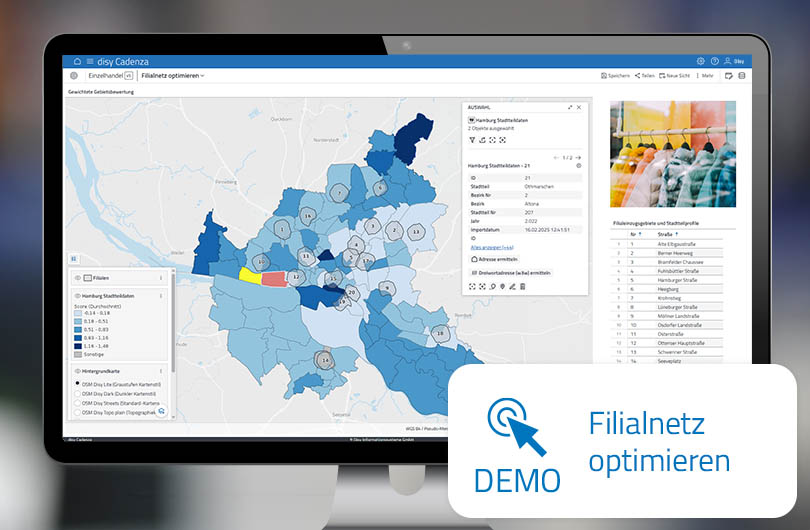Click the Teilen share button
810x530 pixels.
645,75
